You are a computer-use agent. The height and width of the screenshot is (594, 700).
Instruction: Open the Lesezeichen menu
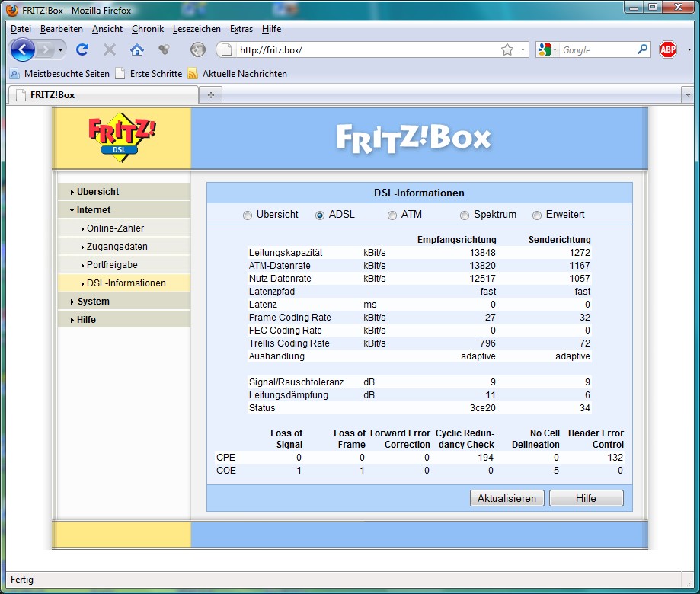point(197,29)
